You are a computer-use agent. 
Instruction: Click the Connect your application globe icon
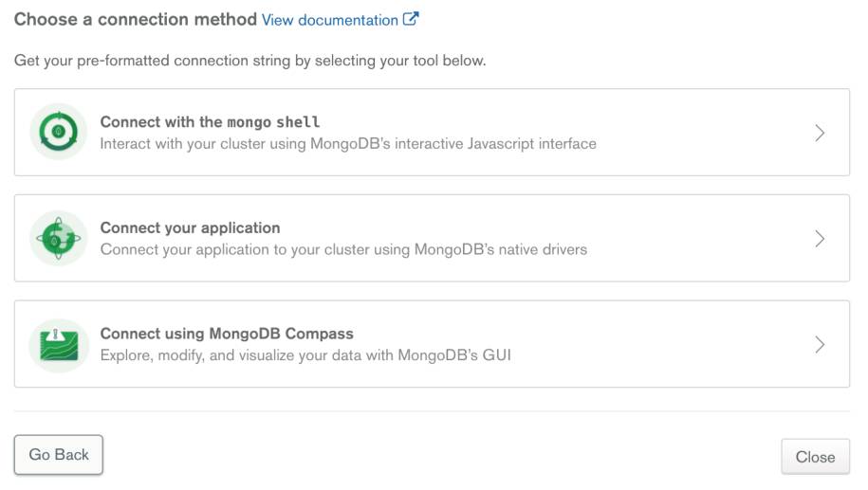59,238
